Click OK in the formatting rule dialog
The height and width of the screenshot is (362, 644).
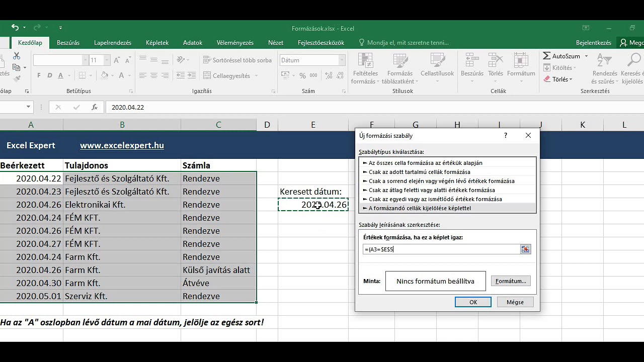click(473, 302)
